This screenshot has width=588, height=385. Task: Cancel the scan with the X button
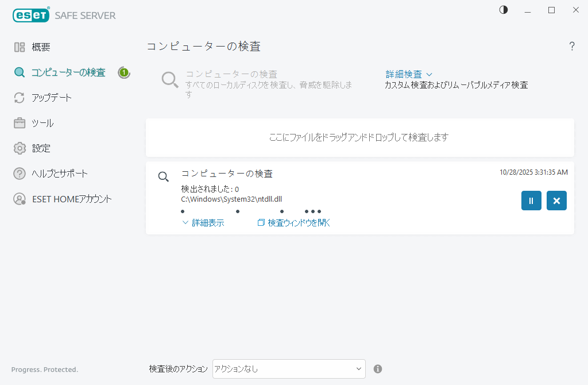[556, 201]
